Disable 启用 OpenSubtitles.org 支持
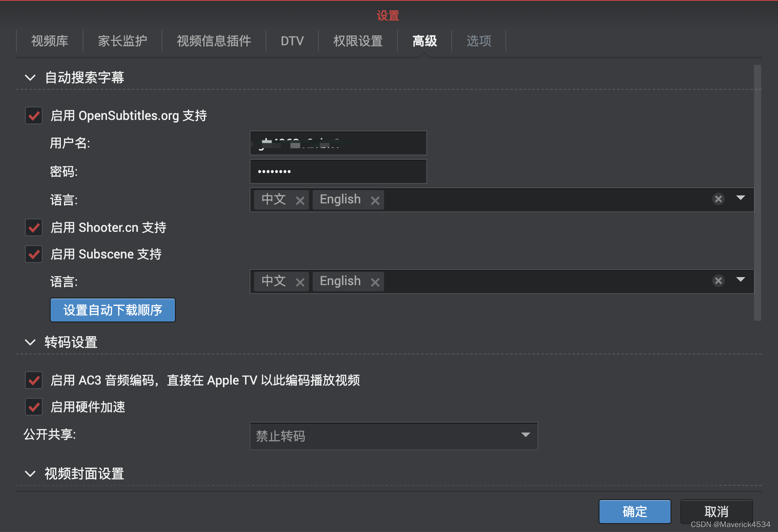 (x=34, y=115)
